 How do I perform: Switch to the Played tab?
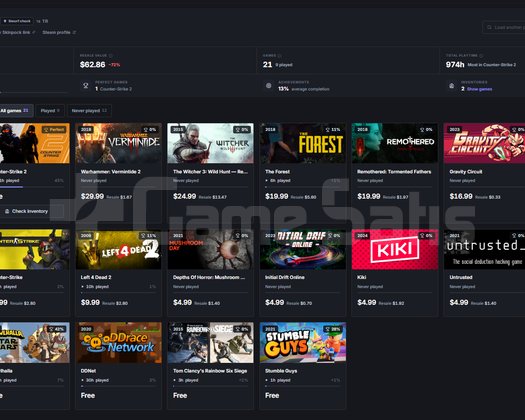[50, 111]
